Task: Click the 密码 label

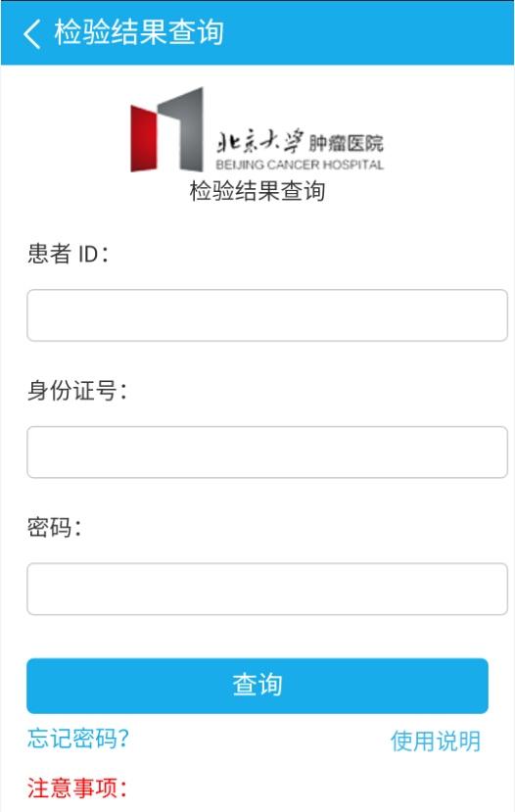Action: (x=54, y=527)
